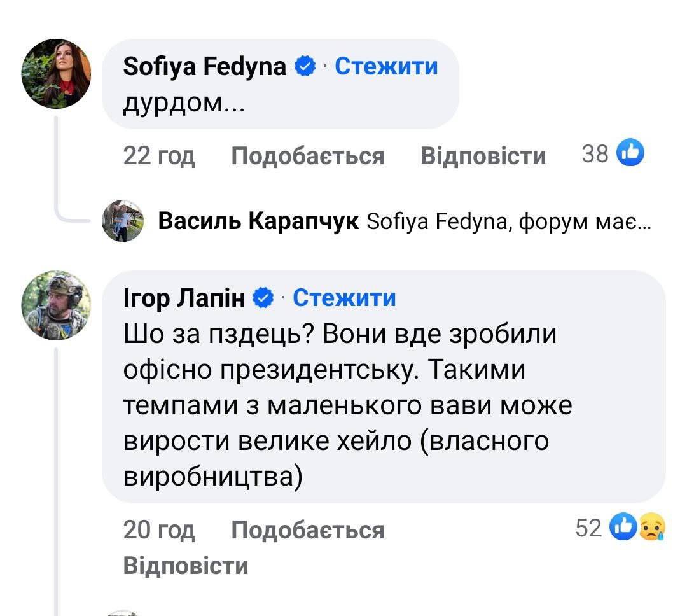687x616 pixels.
Task: Click the like reaction icon beside 52
Action: (x=623, y=528)
